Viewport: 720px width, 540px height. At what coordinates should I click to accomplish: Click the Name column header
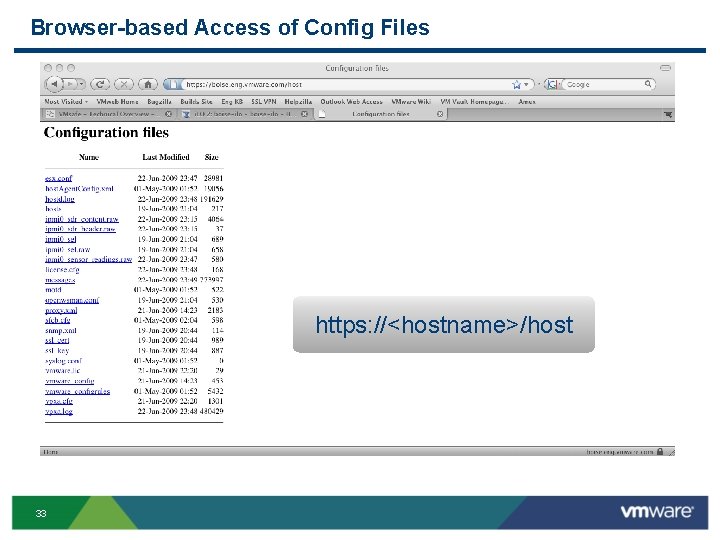tap(89, 157)
